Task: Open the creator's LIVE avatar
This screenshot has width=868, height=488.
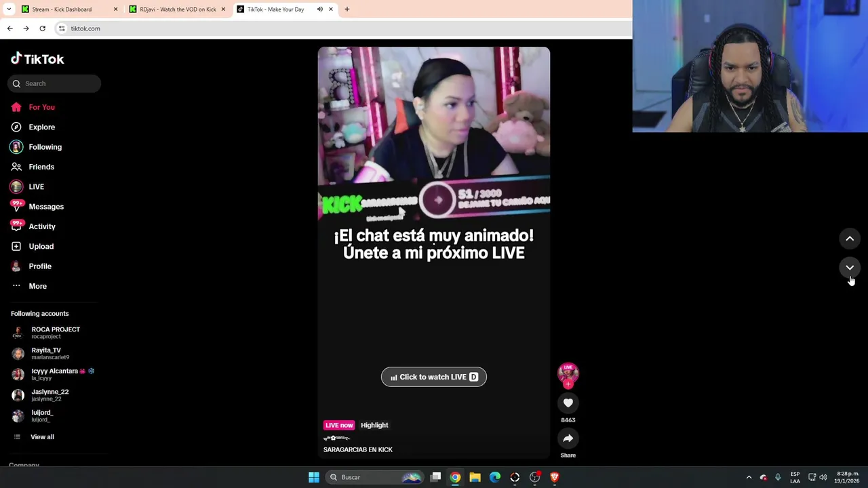Action: click(x=568, y=372)
